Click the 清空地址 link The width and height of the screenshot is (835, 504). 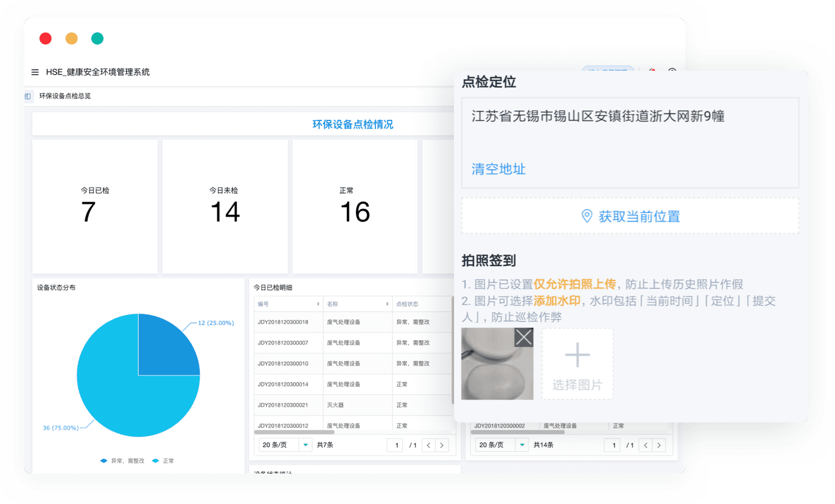(498, 169)
